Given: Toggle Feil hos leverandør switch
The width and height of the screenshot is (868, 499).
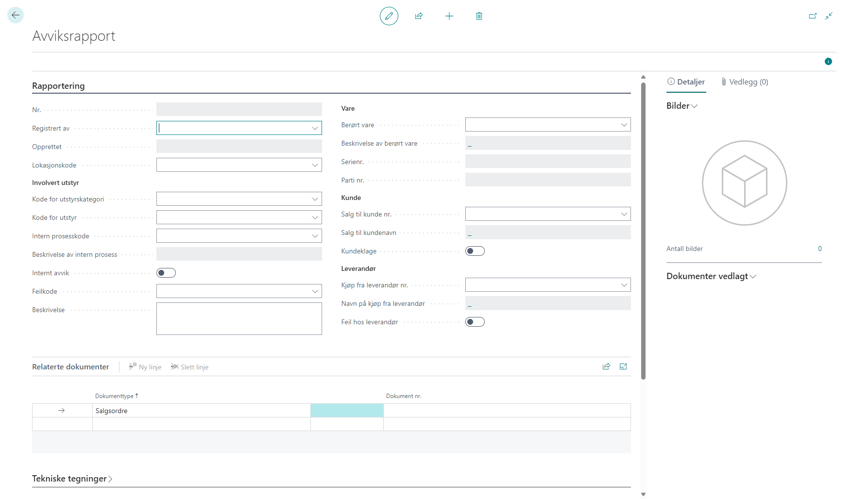Looking at the screenshot, I should (475, 322).
